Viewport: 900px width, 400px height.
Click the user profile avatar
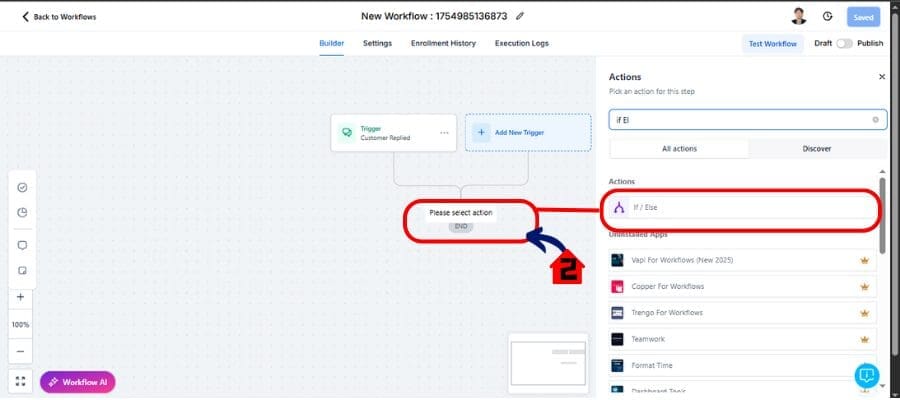(x=798, y=16)
